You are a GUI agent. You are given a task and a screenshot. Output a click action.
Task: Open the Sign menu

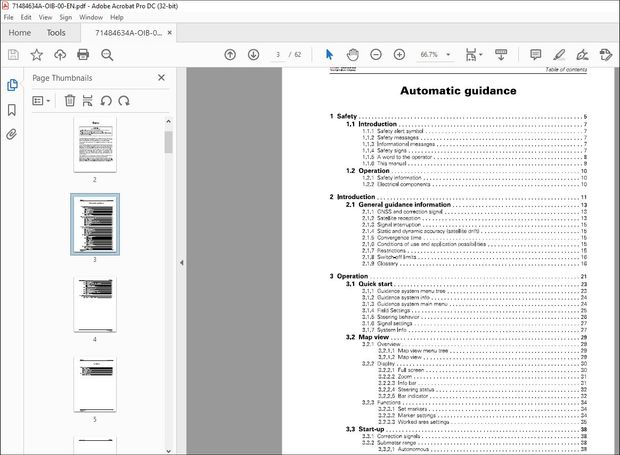pos(66,17)
